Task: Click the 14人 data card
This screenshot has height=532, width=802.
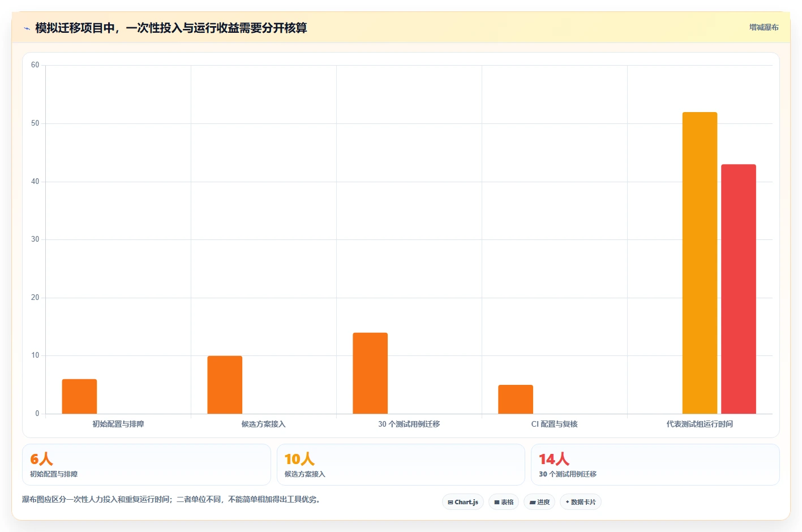Action: click(x=655, y=465)
